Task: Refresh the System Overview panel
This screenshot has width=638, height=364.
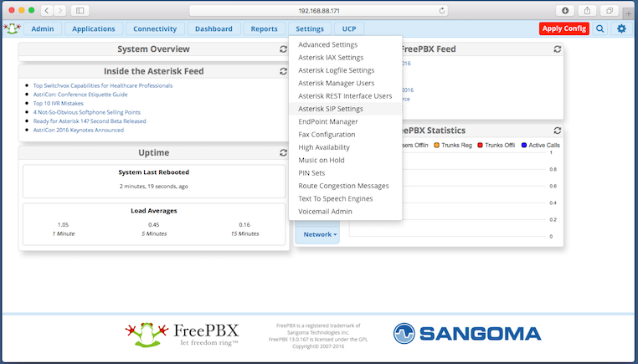Action: [283, 49]
